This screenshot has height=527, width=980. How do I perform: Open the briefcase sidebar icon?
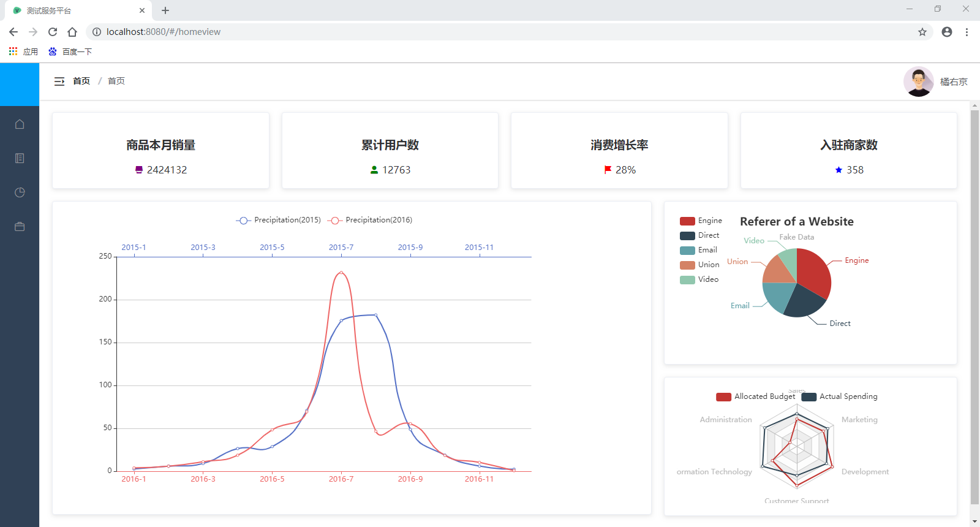tap(20, 227)
